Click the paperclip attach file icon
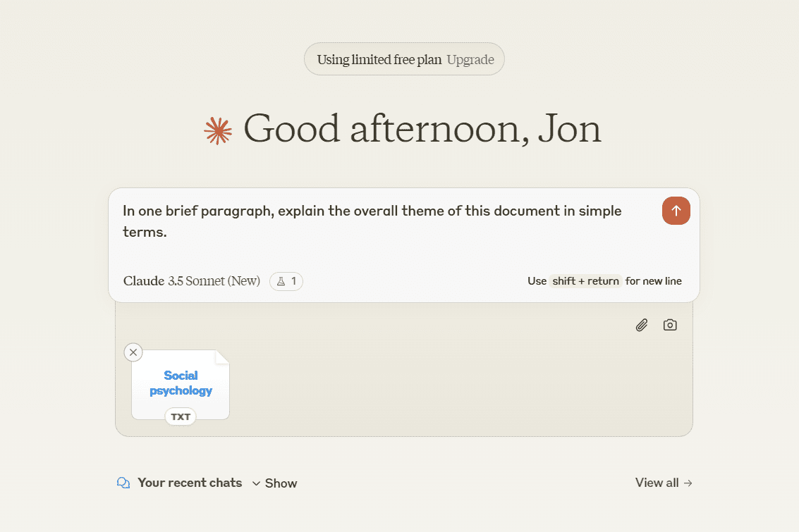The width and height of the screenshot is (799, 532). tap(641, 325)
